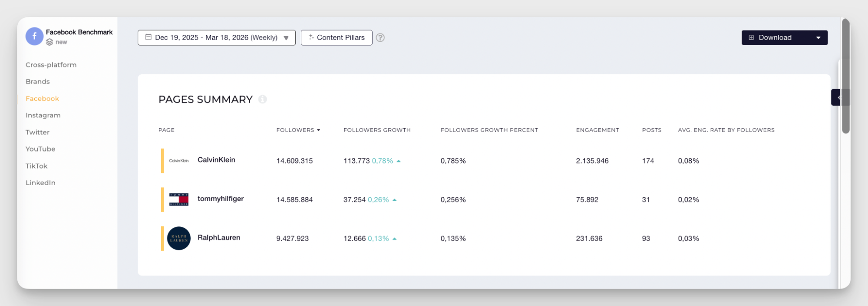Click the growth percent 0,135%
868x306 pixels.
pyautogui.click(x=453, y=239)
